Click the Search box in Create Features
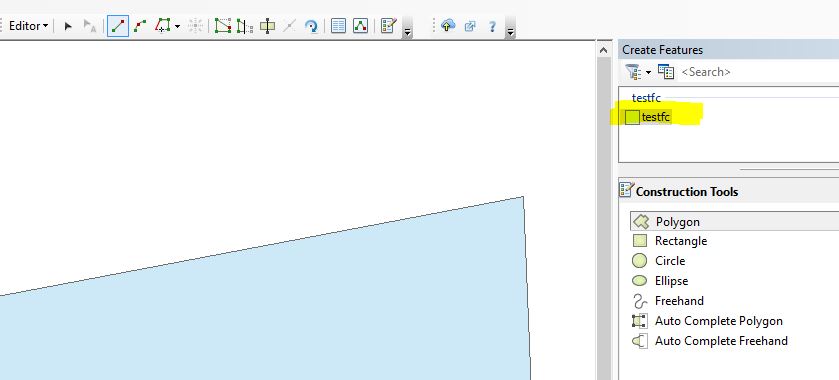Viewport: 839px width, 380px height. click(x=758, y=72)
